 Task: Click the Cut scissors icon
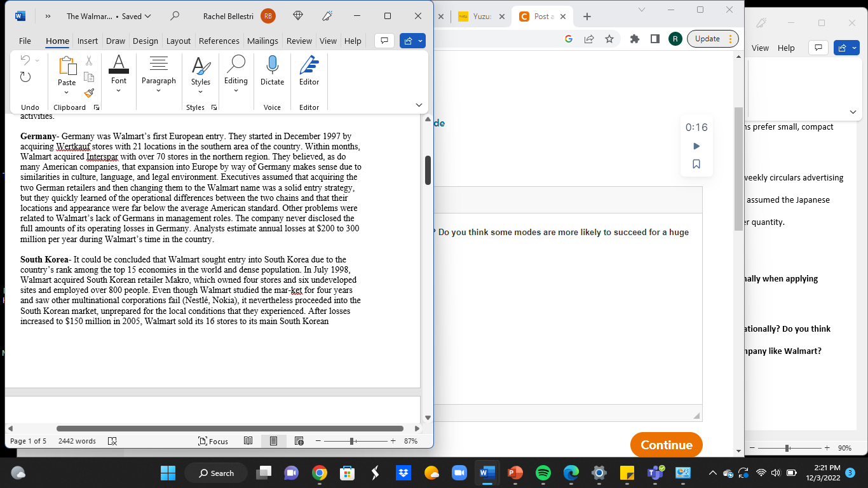(89, 61)
